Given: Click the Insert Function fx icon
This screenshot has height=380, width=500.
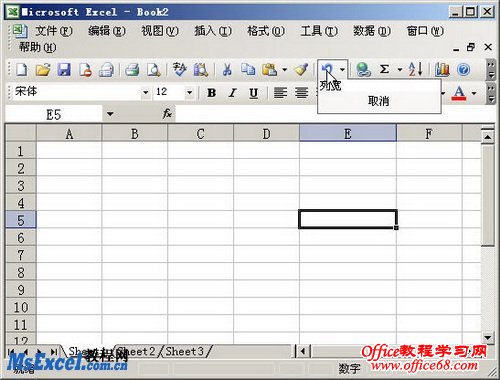Looking at the screenshot, I should pyautogui.click(x=167, y=114).
